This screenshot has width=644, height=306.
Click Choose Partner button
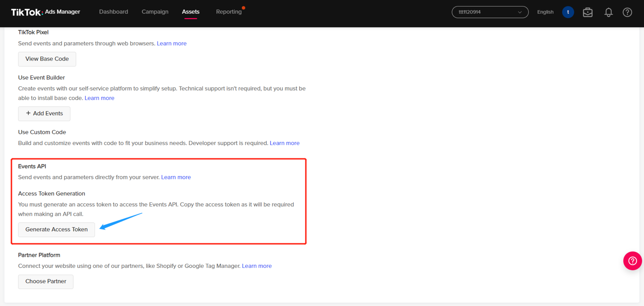(x=46, y=281)
